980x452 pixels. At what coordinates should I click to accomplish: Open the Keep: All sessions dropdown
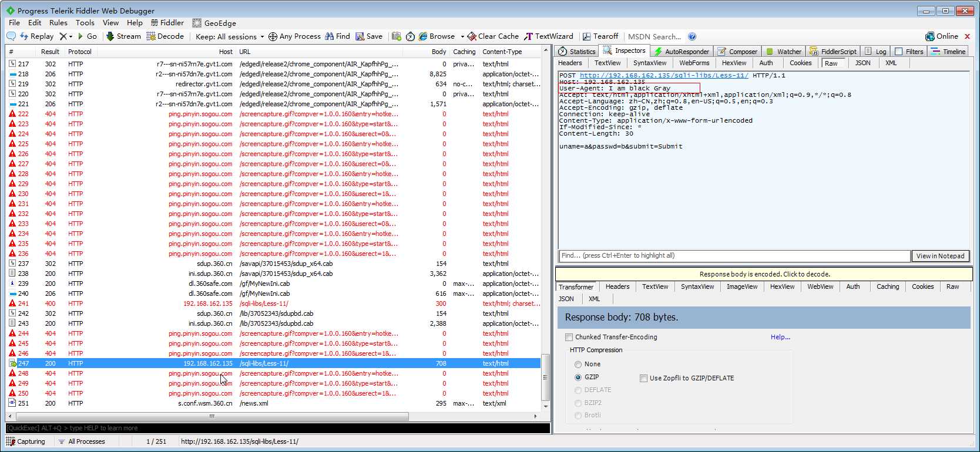coord(230,36)
